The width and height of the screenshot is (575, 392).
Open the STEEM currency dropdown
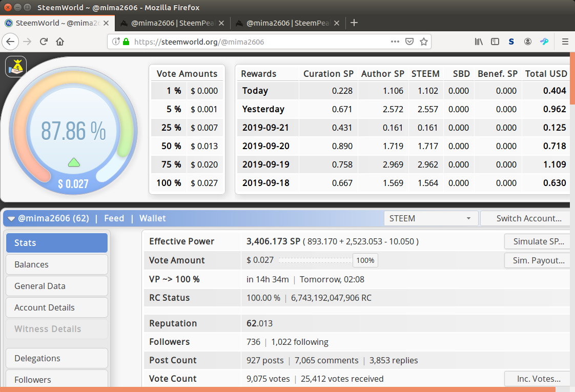pos(431,219)
